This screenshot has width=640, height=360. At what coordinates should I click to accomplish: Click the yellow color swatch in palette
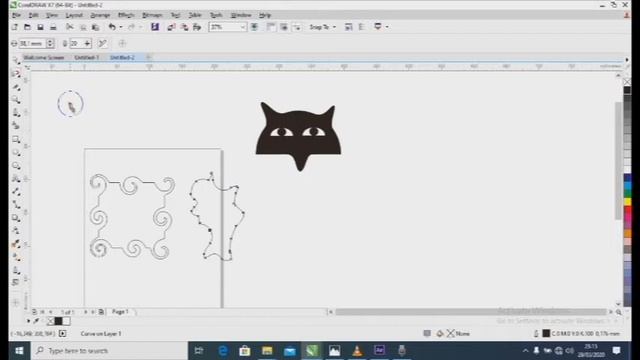pyautogui.click(x=627, y=202)
